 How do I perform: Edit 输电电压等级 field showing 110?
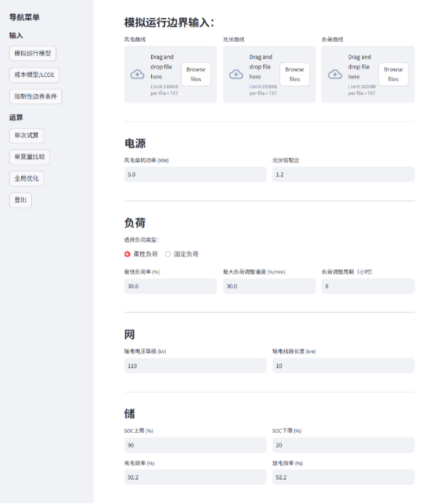point(195,366)
